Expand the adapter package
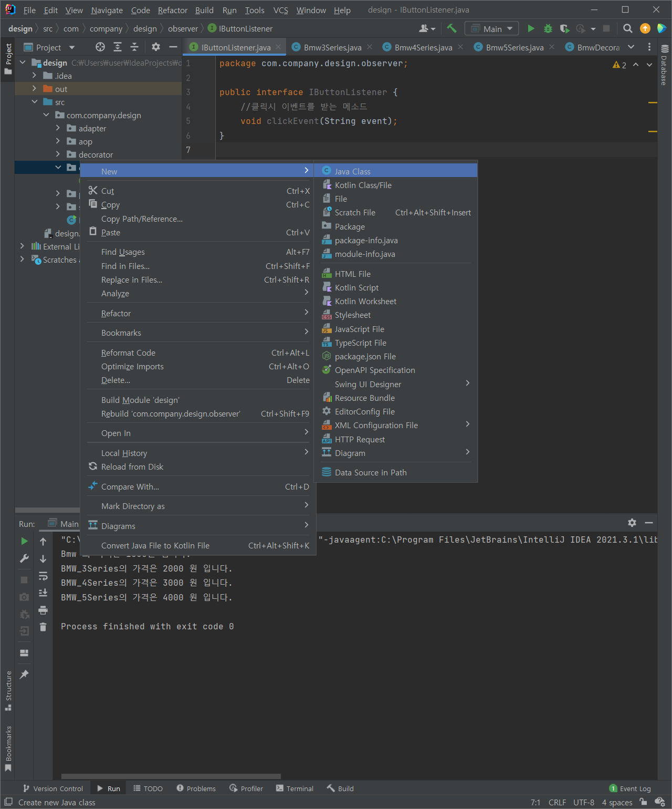 click(58, 128)
